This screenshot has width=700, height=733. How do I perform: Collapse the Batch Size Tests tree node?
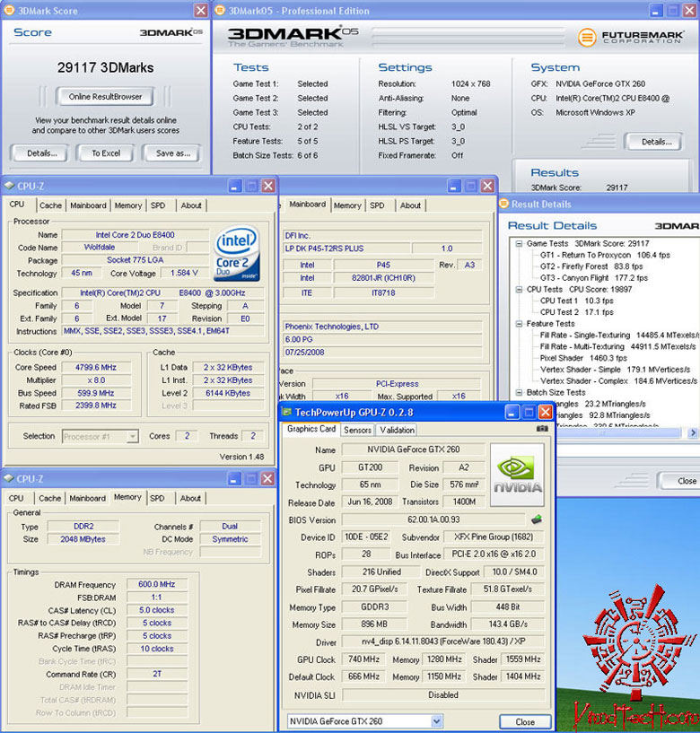tap(519, 392)
